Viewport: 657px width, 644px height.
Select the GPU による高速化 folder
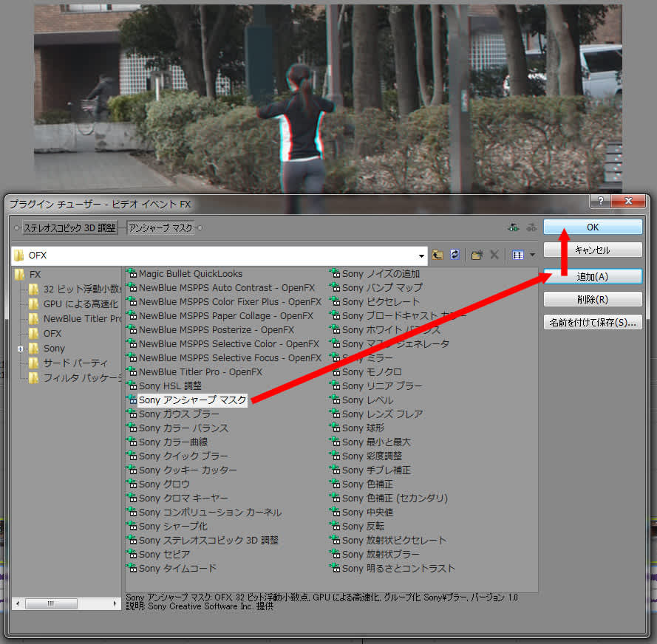pyautogui.click(x=80, y=304)
